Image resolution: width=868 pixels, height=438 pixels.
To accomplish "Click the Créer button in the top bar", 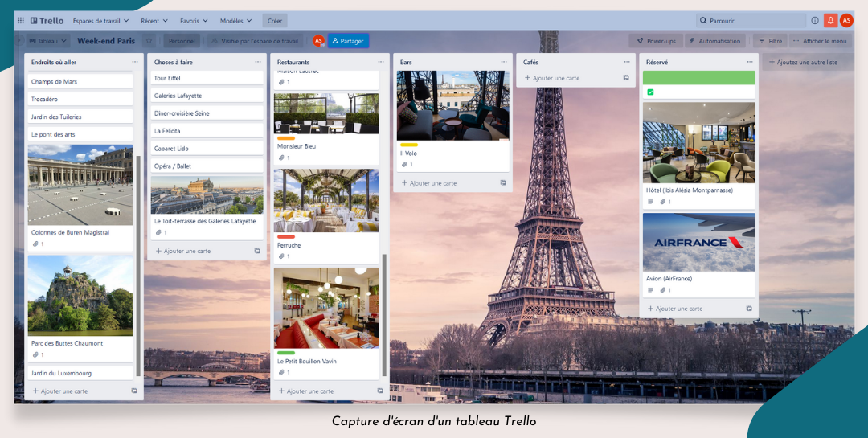I will pyautogui.click(x=274, y=21).
